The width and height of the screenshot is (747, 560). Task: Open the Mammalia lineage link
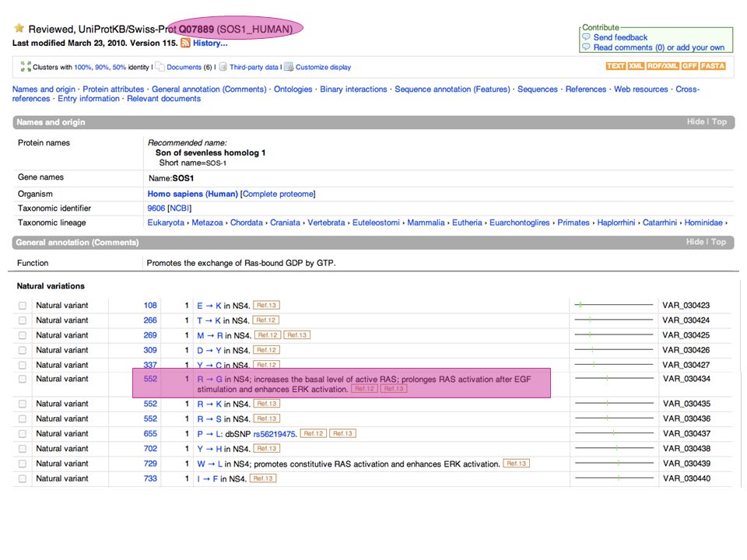tap(426, 222)
